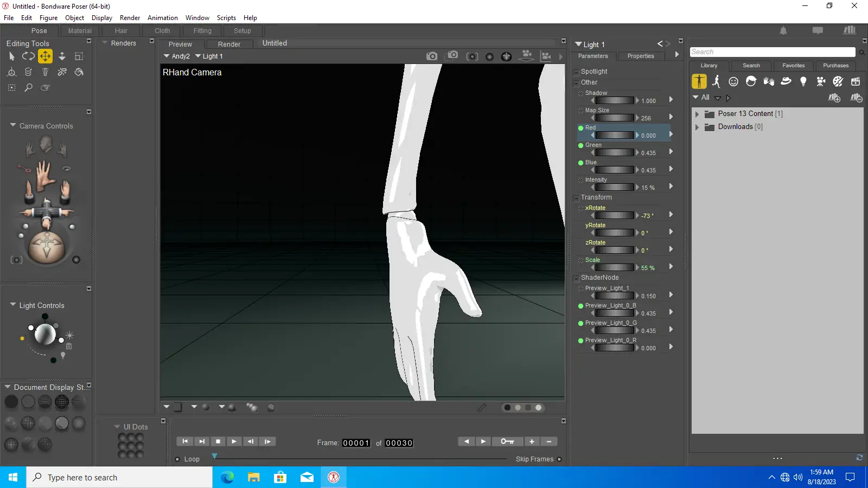Select the Rotate tool in Editing Tools
The image size is (868, 488).
click(28, 56)
